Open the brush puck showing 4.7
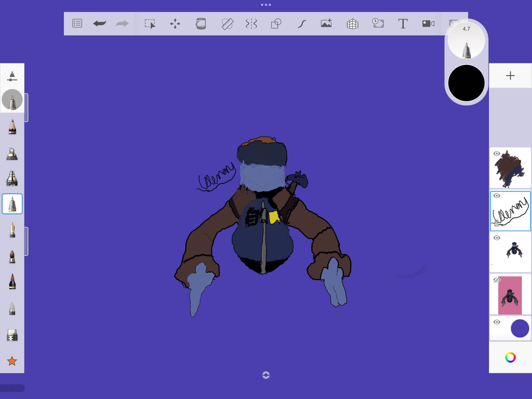Image resolution: width=532 pixels, height=399 pixels. pyautogui.click(x=466, y=40)
